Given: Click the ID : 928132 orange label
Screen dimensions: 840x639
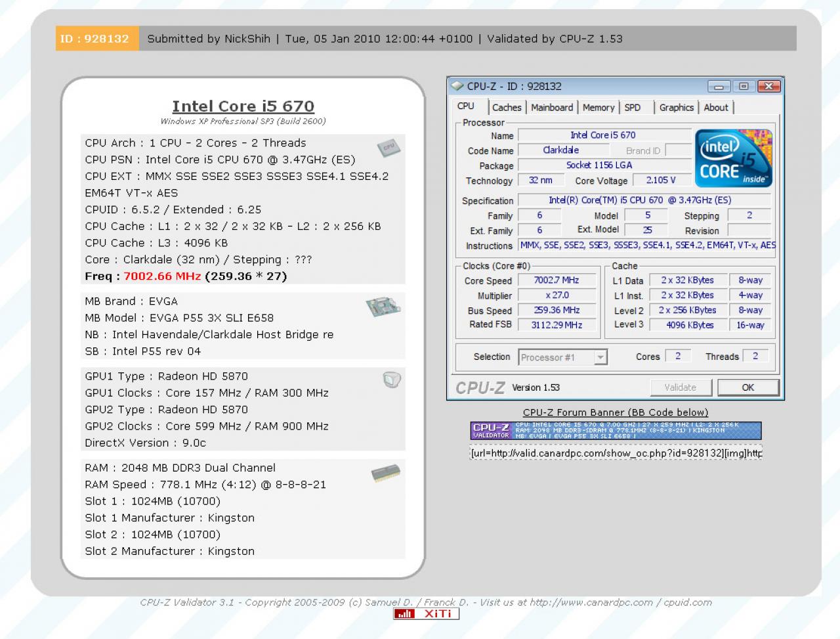Looking at the screenshot, I should (97, 39).
